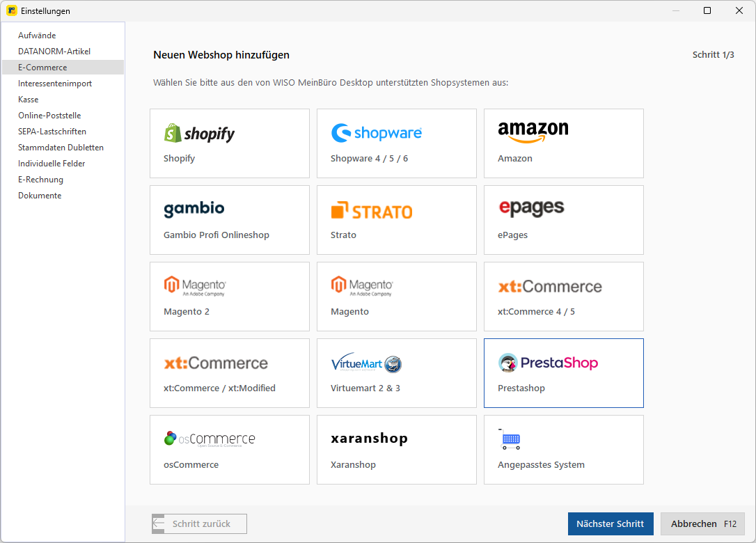Viewport: 756px width, 543px height.
Task: Click the 'osCommerce' caption text
Action: pyautogui.click(x=191, y=465)
